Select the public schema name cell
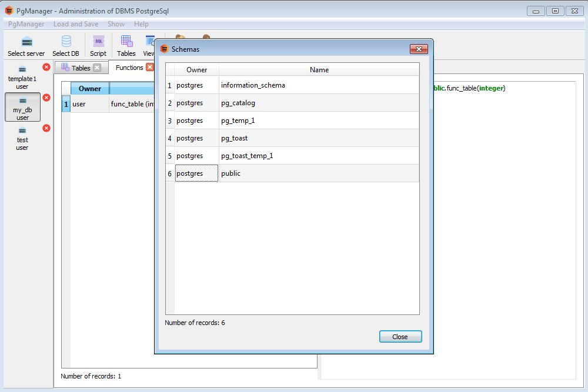The width and height of the screenshot is (588, 392). click(x=319, y=173)
